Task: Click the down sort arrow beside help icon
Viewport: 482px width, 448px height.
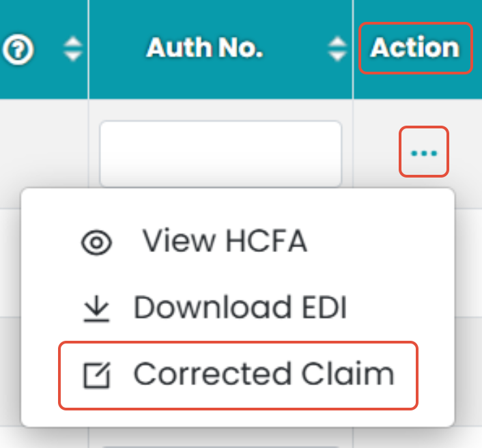Action: point(72,56)
